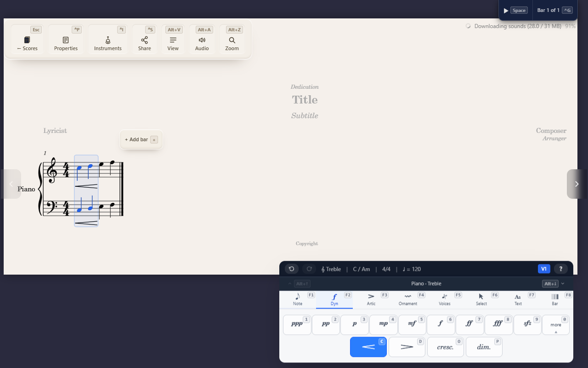Click the Piano instrument label
Viewport: 588px width, 368px height.
click(26, 189)
